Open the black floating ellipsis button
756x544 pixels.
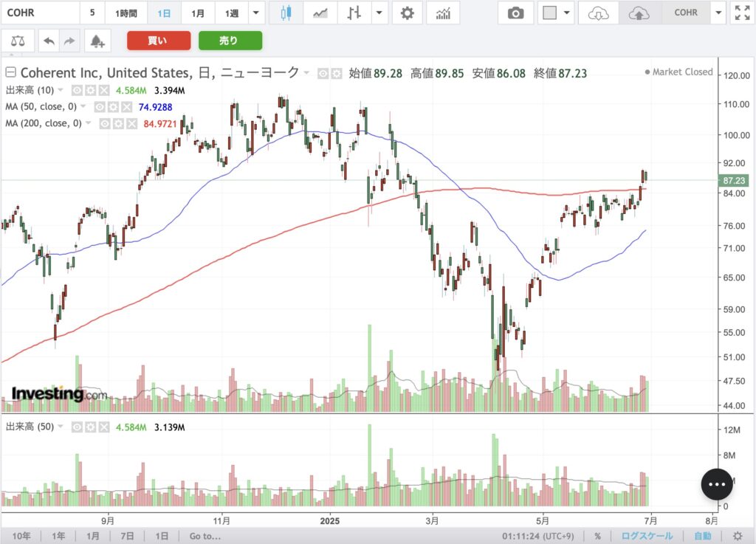(x=717, y=484)
